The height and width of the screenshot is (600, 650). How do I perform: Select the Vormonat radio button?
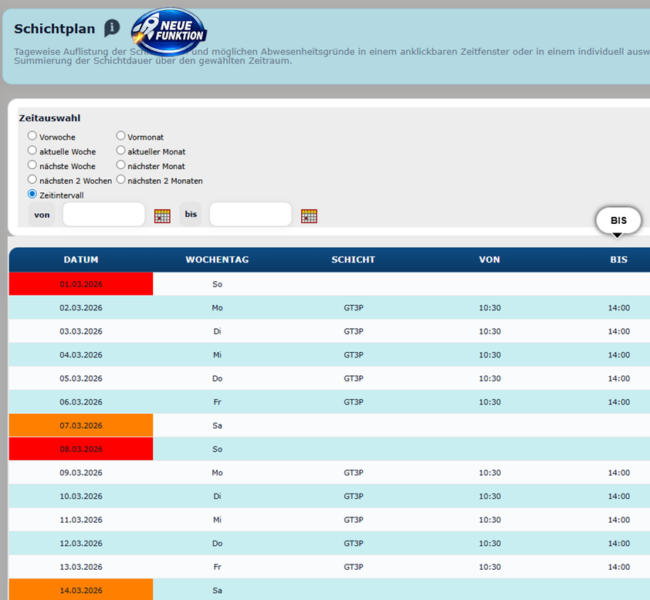pyautogui.click(x=121, y=136)
